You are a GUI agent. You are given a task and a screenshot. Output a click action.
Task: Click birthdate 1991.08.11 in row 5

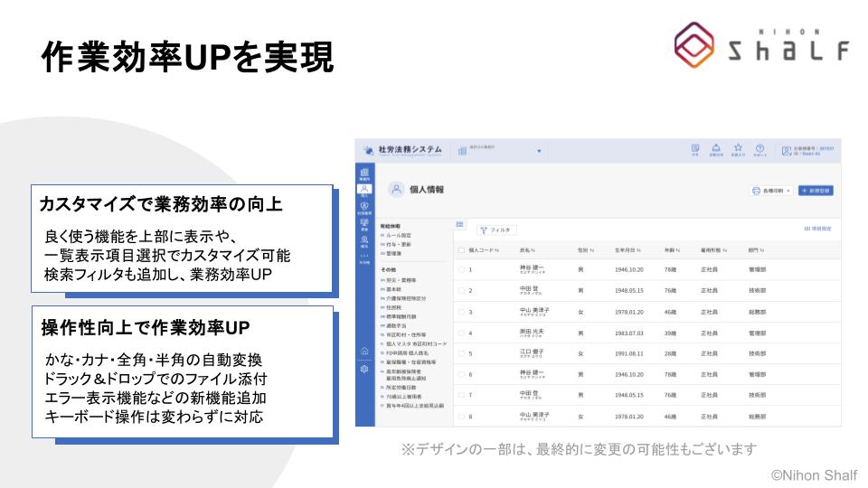[x=629, y=353]
